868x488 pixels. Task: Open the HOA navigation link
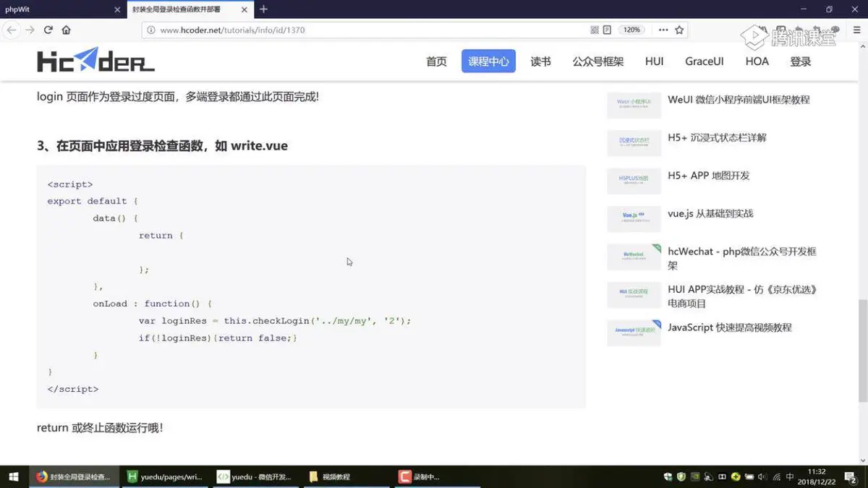click(x=757, y=61)
